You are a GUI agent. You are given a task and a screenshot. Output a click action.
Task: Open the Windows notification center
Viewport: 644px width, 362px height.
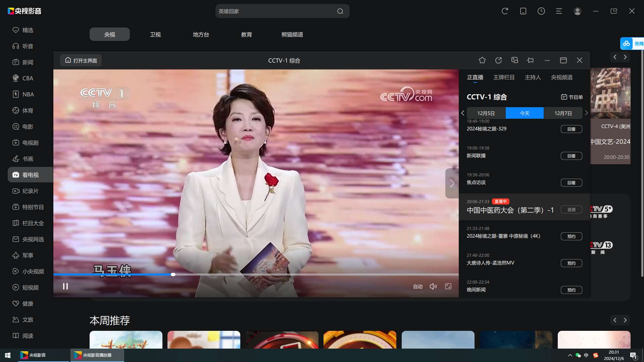click(x=633, y=355)
